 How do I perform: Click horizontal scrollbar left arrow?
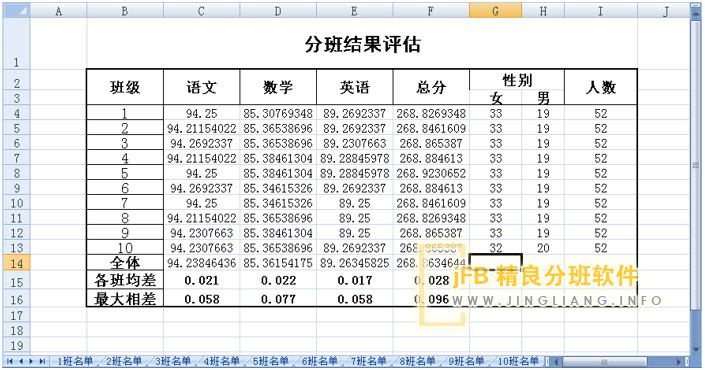[x=557, y=361]
